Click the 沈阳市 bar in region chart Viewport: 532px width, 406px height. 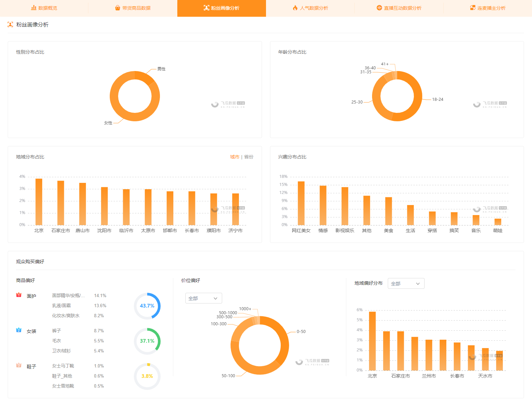pos(104,206)
